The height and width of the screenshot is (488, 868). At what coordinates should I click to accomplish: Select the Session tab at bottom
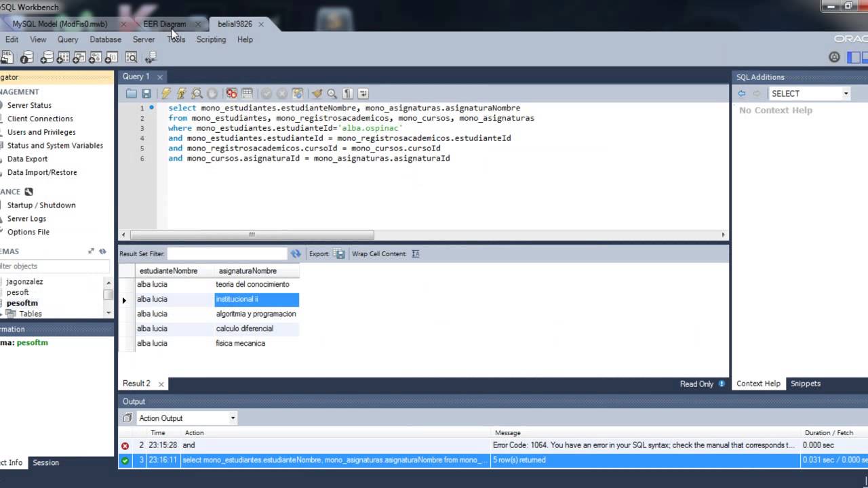coord(46,462)
